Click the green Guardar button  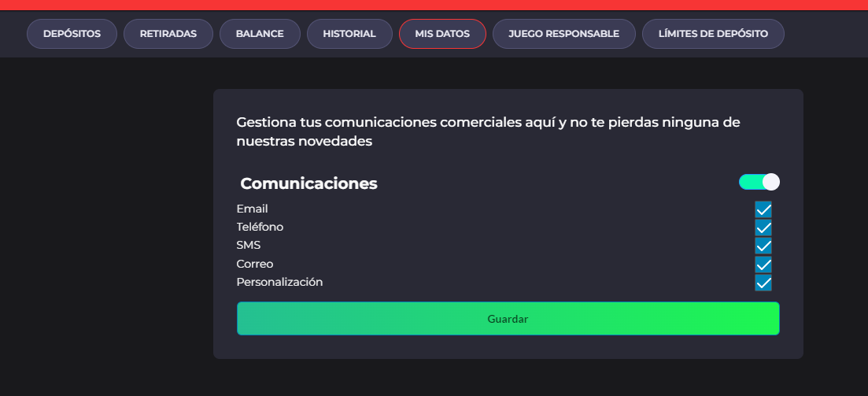[x=508, y=319]
